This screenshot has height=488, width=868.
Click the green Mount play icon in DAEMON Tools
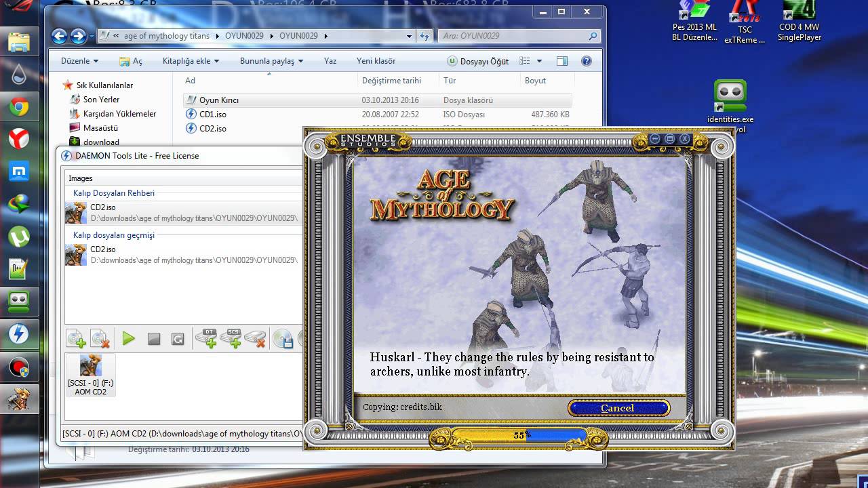[129, 339]
